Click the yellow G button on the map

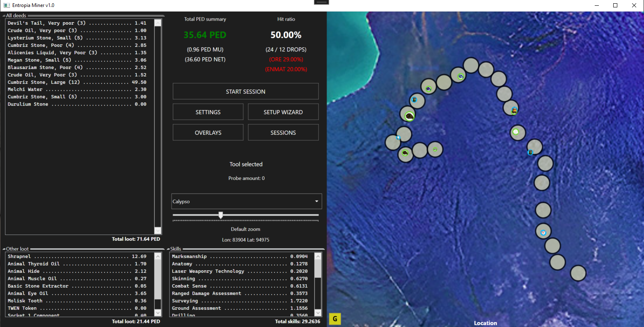click(335, 319)
